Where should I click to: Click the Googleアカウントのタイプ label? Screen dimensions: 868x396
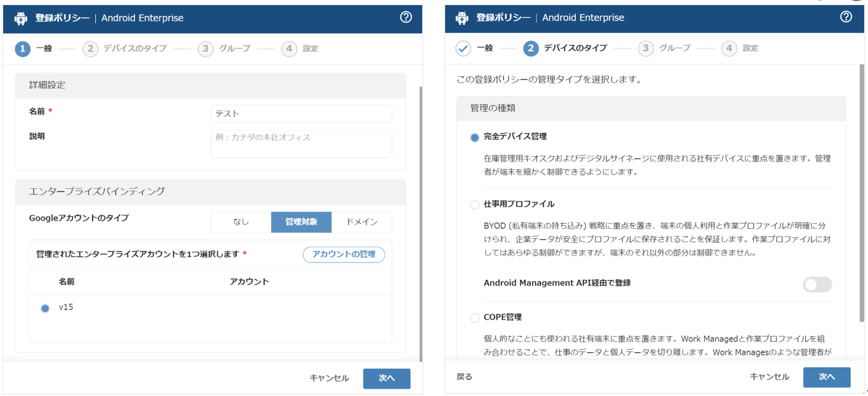(x=79, y=218)
